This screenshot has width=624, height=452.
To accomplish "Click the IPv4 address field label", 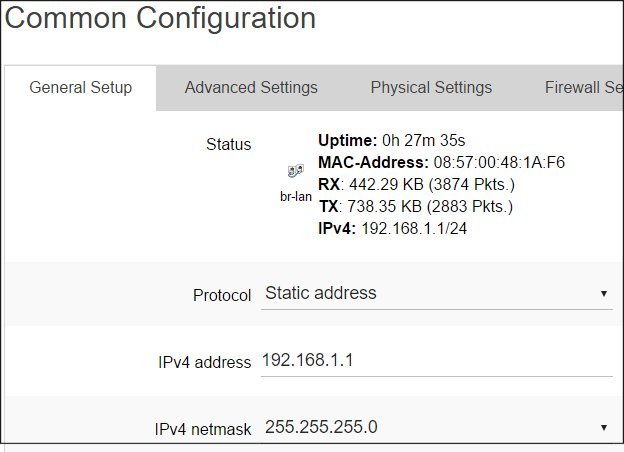I will click(205, 362).
